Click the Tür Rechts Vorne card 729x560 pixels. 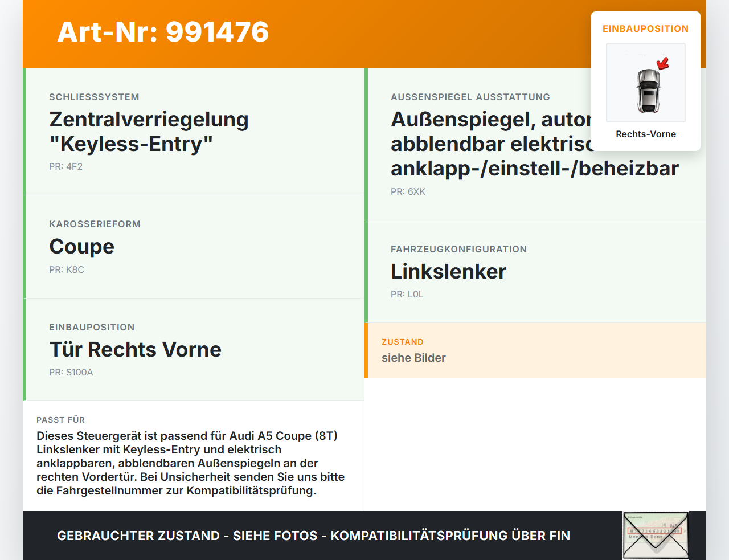tap(194, 349)
